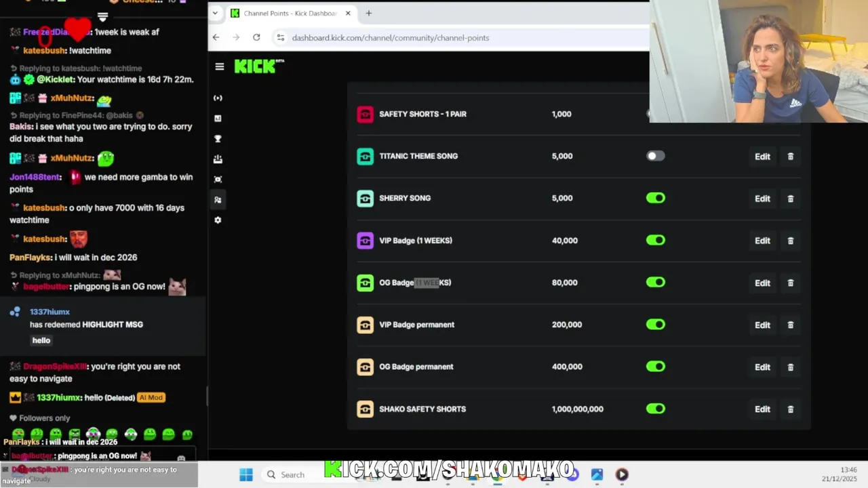This screenshot has width=868, height=488.
Task: Open the media player taskbar icon
Action: [x=622, y=474]
